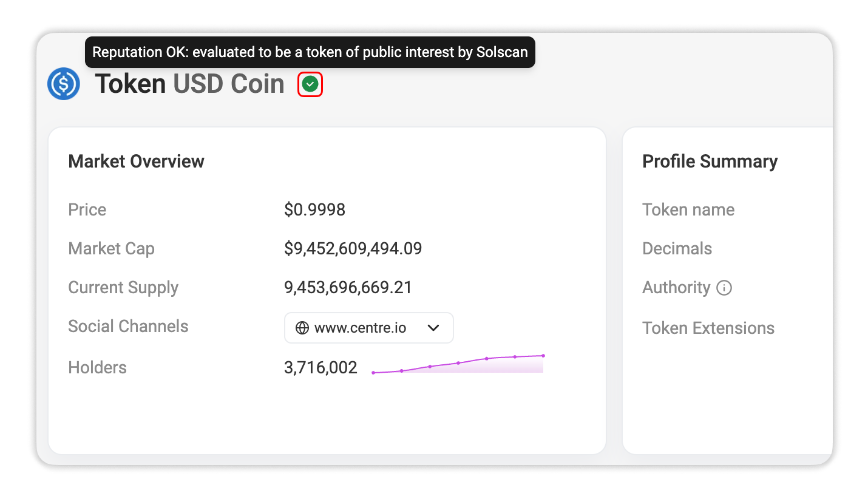Click the Token Extensions label

tap(708, 328)
